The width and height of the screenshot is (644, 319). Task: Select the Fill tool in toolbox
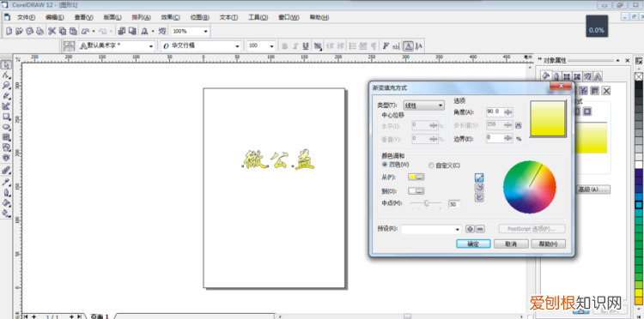(6, 203)
